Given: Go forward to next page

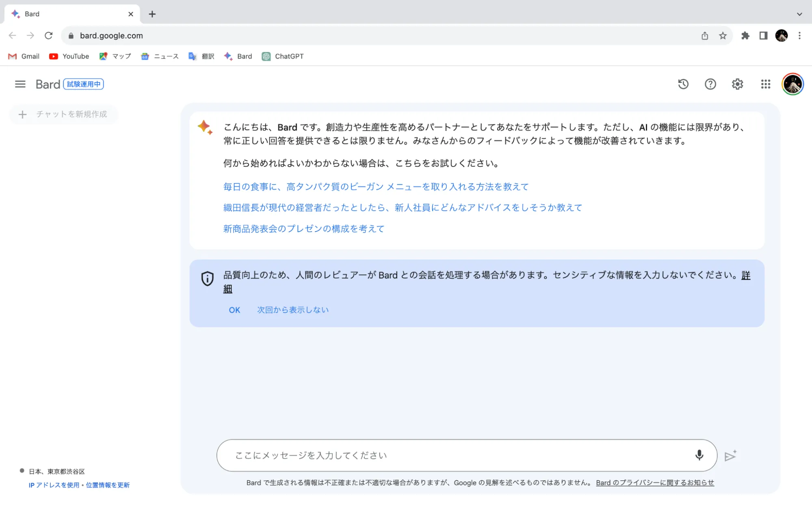Looking at the screenshot, I should [30, 36].
